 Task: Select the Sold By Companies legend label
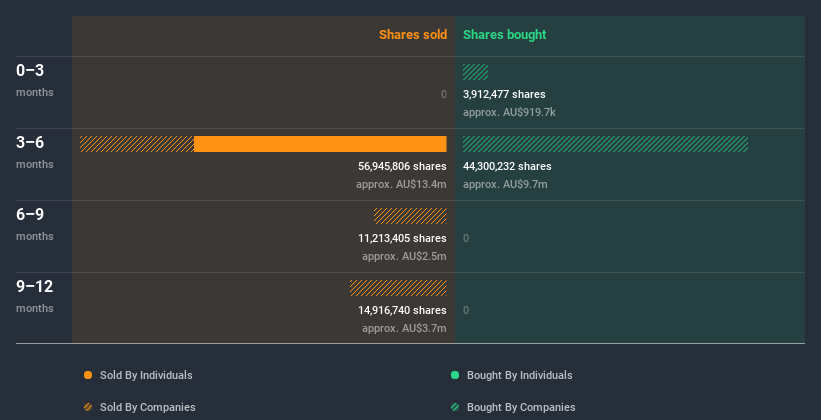tap(148, 407)
